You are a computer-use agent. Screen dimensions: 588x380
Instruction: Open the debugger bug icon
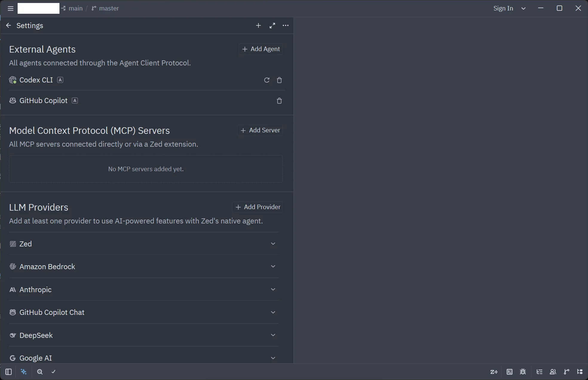(x=523, y=372)
